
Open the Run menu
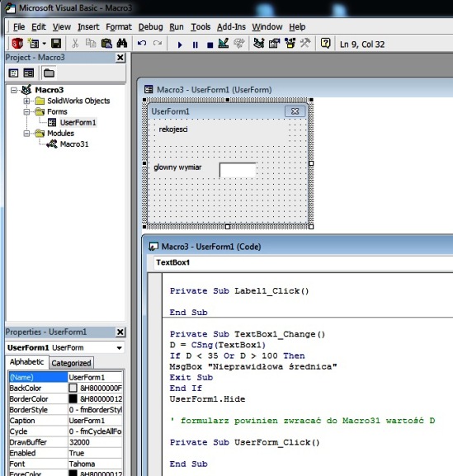[177, 27]
